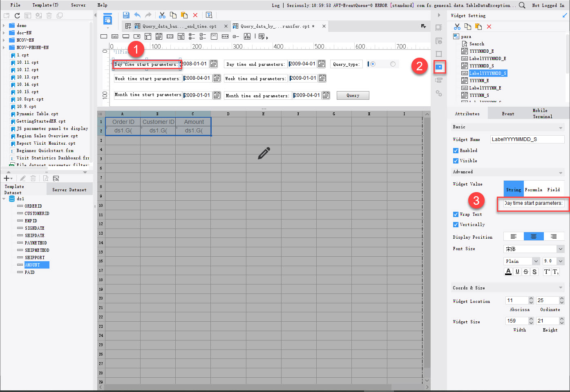Open calendar for Day time start date
570x392 pixels.
[x=214, y=64]
